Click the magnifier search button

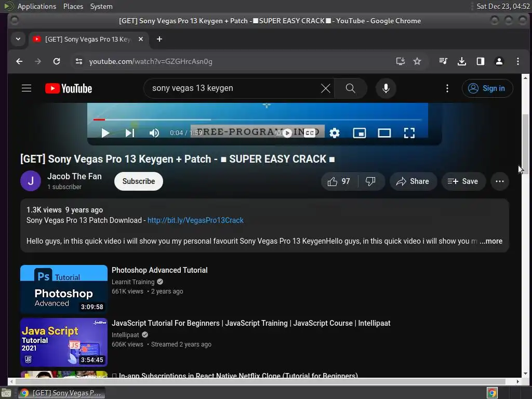(x=351, y=88)
